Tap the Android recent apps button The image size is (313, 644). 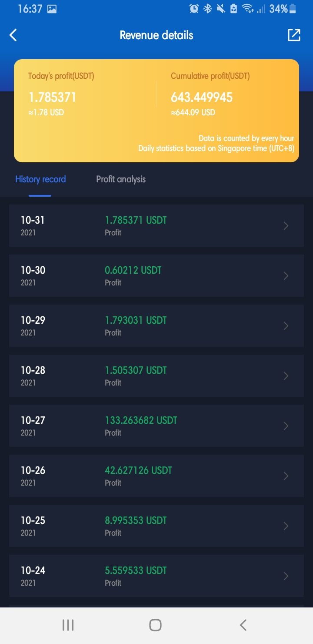click(x=68, y=625)
